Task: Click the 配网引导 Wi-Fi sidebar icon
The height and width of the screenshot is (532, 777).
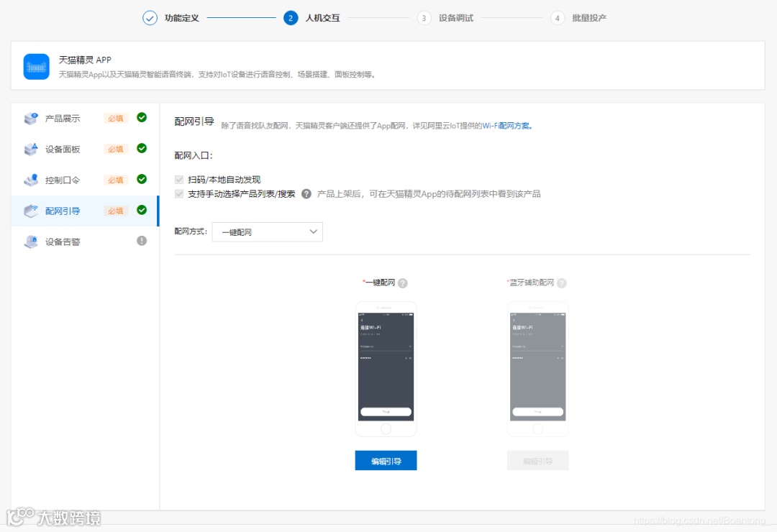Action: pyautogui.click(x=31, y=211)
